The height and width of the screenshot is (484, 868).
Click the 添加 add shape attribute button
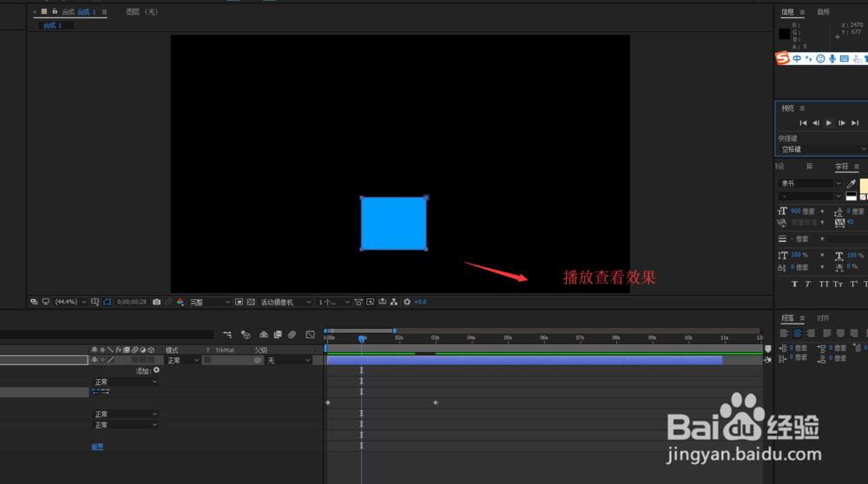pyautogui.click(x=156, y=370)
